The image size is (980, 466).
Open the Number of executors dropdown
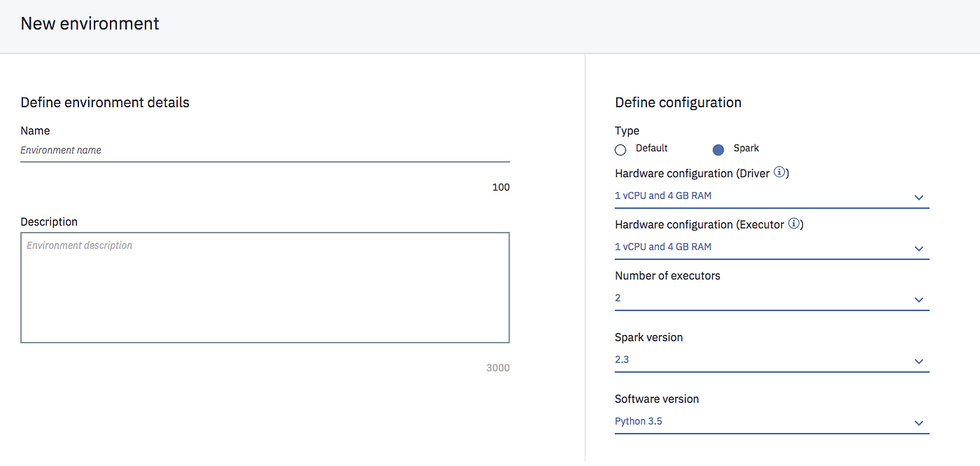pos(770,298)
